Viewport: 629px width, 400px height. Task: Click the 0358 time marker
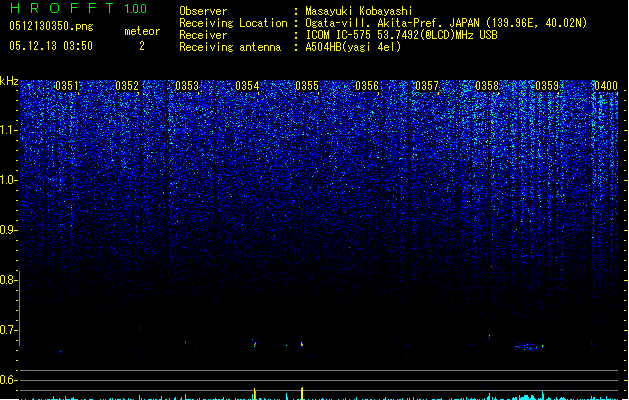pos(487,86)
